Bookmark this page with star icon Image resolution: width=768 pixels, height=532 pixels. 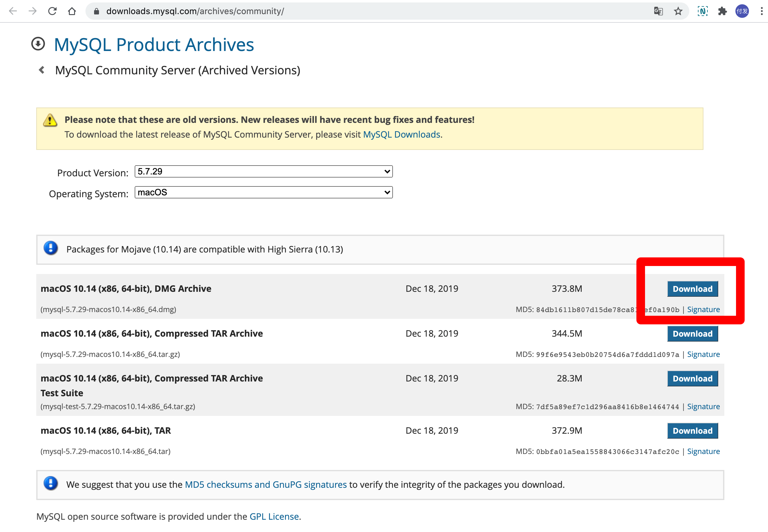click(678, 11)
